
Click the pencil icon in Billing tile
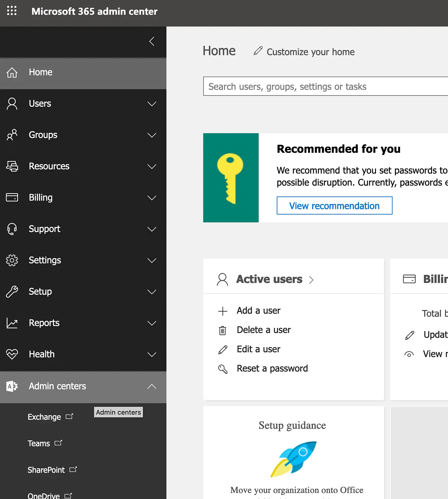[x=410, y=335]
